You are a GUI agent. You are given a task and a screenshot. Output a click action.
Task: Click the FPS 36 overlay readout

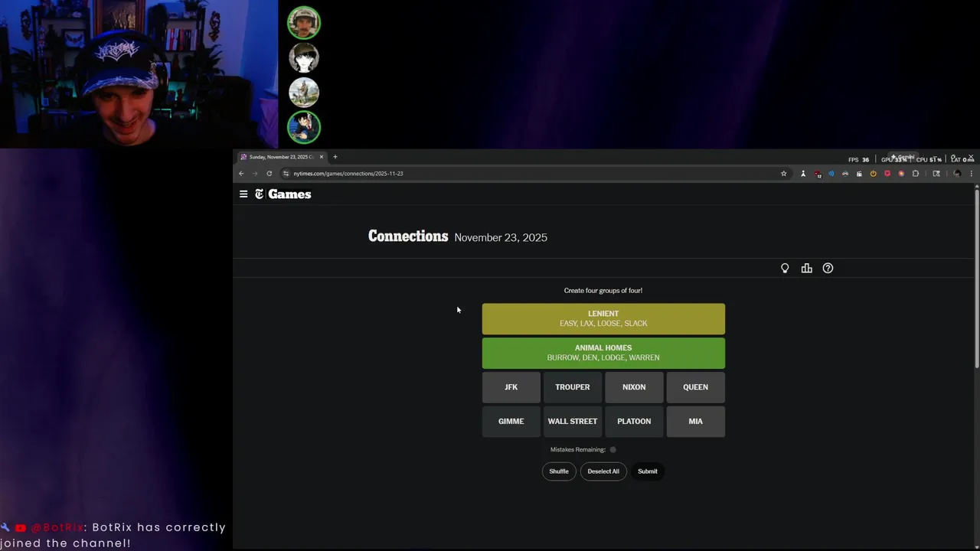[x=858, y=160]
